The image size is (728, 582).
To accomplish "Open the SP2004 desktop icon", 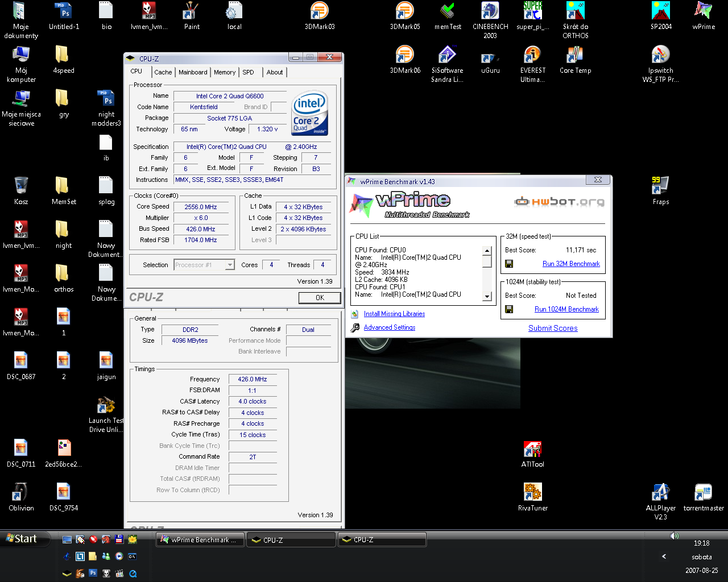I will [661, 16].
